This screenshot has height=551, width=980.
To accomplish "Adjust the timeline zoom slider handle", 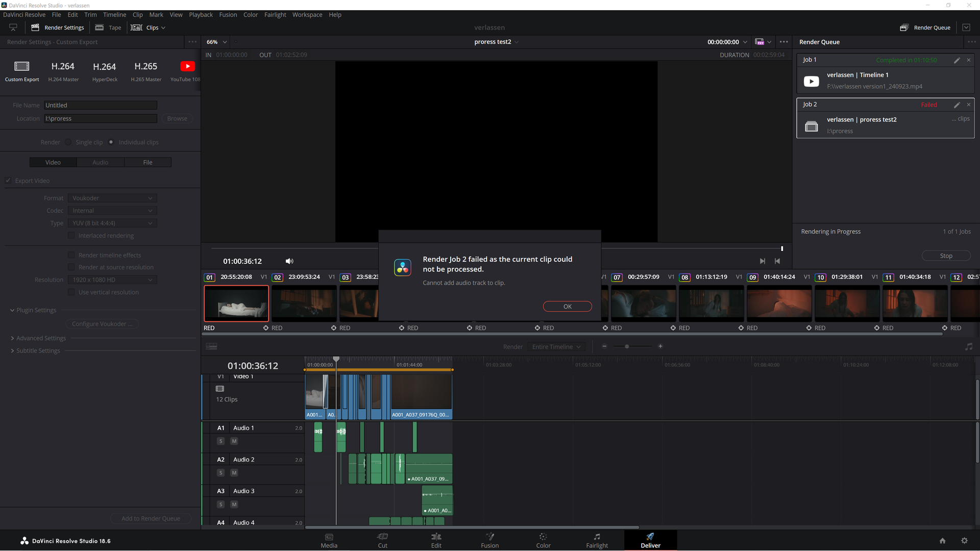I will [627, 346].
